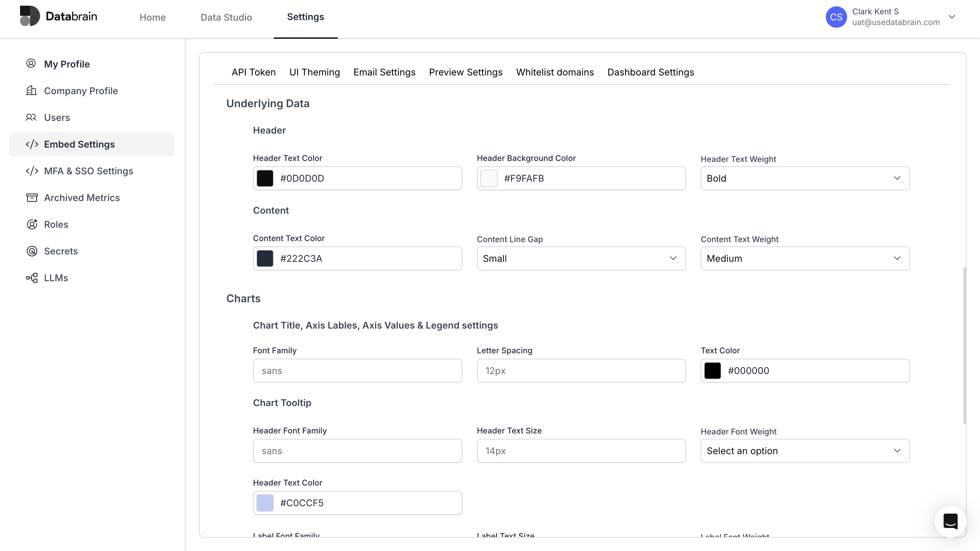This screenshot has width=980, height=551.
Task: Expand the user account menu chevron
Action: [x=952, y=17]
